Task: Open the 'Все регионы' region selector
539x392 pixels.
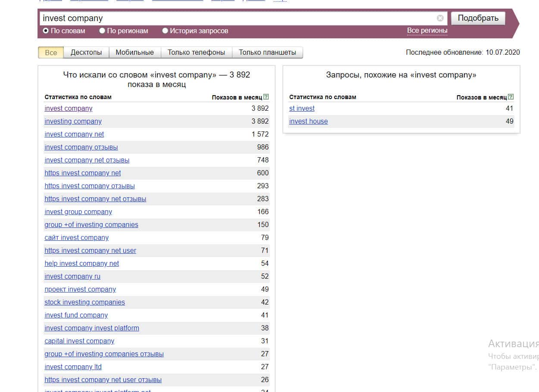Action: pyautogui.click(x=427, y=31)
